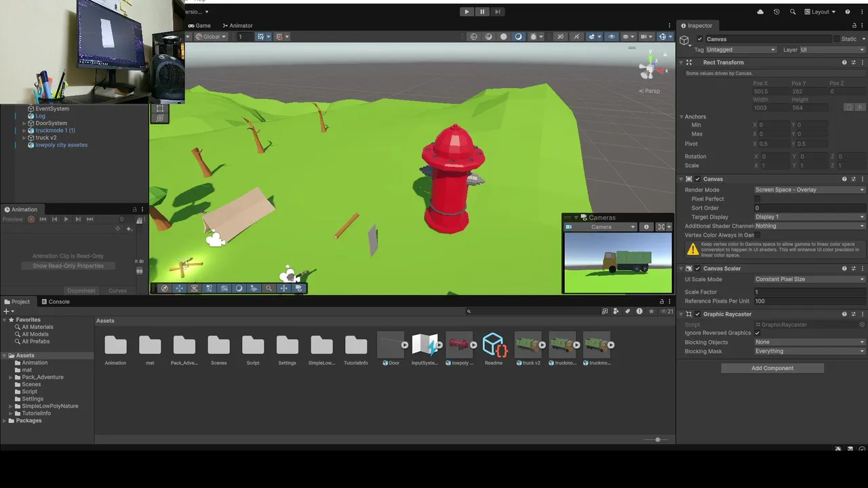The image size is (868, 488).
Task: Switch to the Animator tab
Action: (x=237, y=26)
